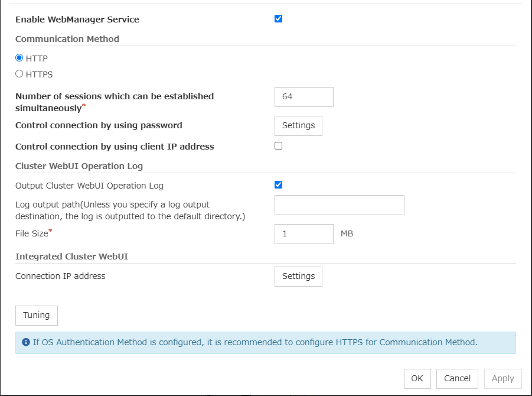Viewport: 532px width, 396px height.
Task: Open Settings for Connection IP address
Action: 298,277
